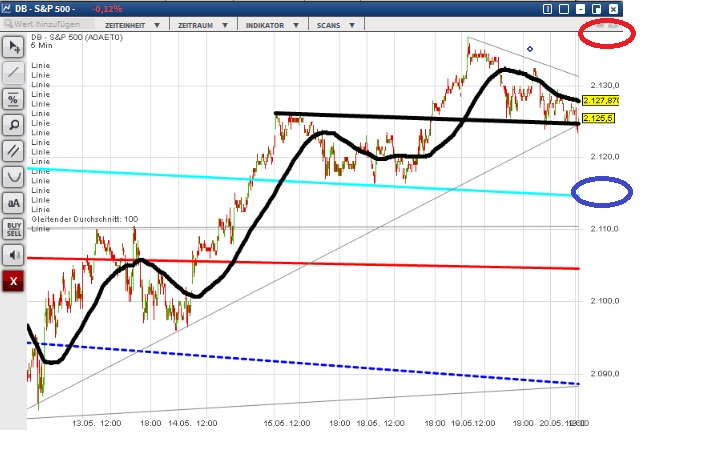Pick the trend line drawing tool
705x450 pixels.
[13, 72]
